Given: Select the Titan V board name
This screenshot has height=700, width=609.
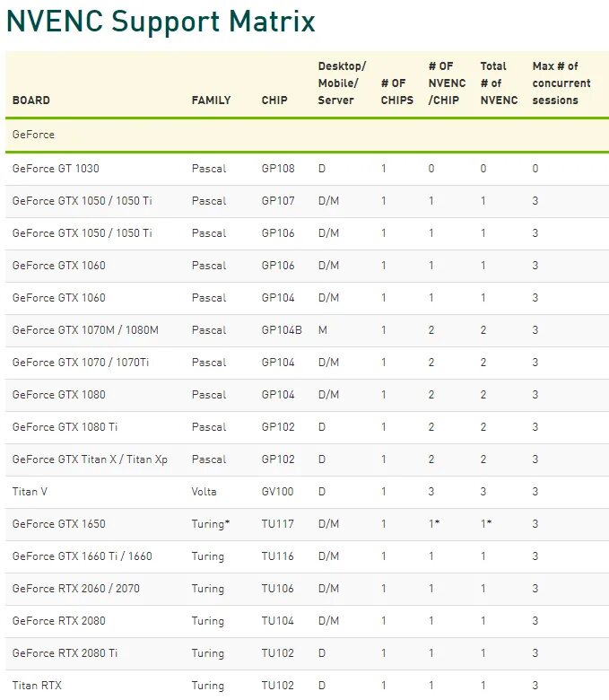Looking at the screenshot, I should point(30,492).
